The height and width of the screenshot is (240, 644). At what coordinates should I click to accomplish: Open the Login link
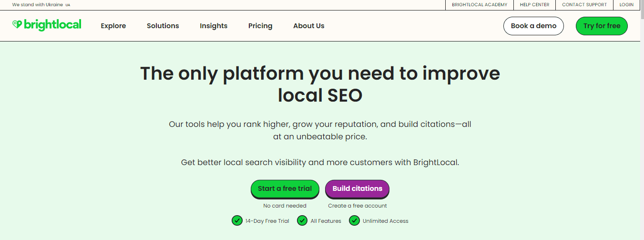(x=626, y=5)
